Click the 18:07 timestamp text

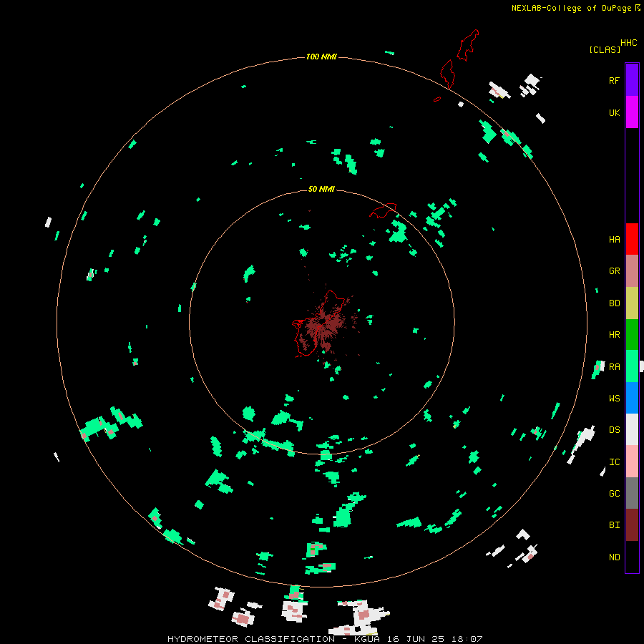click(467, 639)
